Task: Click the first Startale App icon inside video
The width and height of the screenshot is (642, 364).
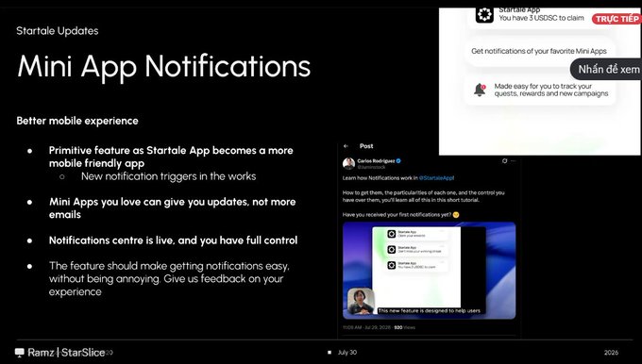Action: click(392, 234)
